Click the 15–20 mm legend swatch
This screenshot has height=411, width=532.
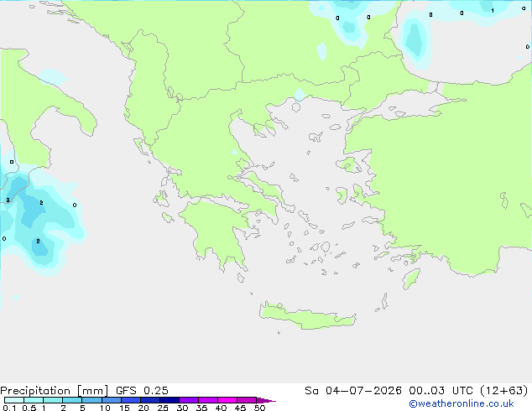[x=131, y=400]
